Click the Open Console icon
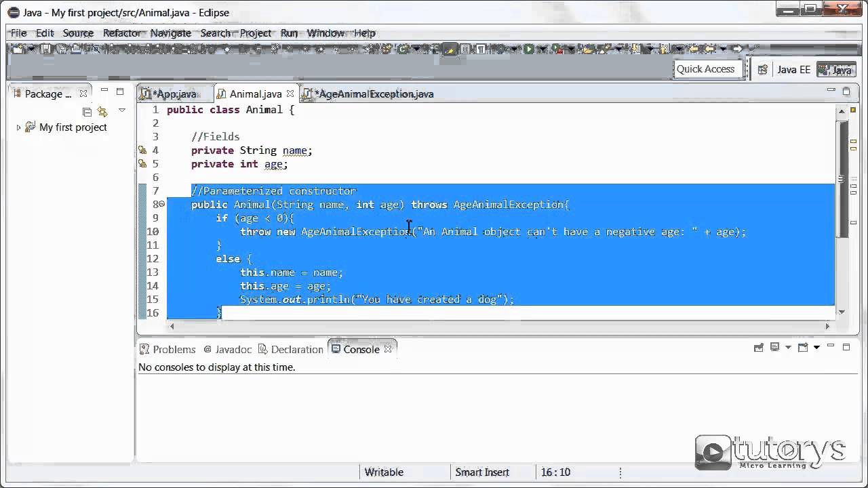This screenshot has width=868, height=488. pyautogui.click(x=803, y=348)
